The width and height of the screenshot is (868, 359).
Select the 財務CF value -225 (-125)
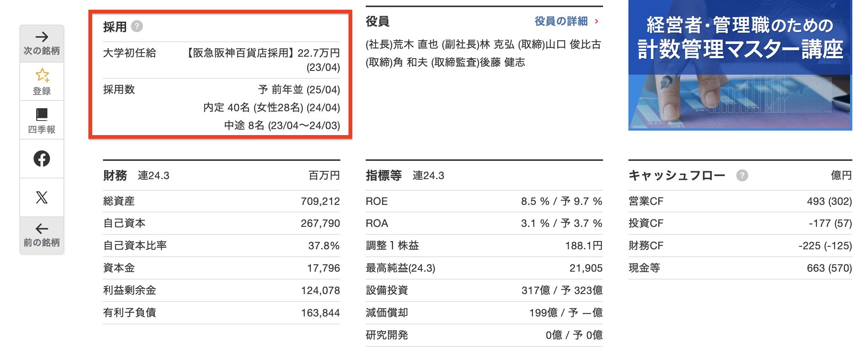point(825,246)
